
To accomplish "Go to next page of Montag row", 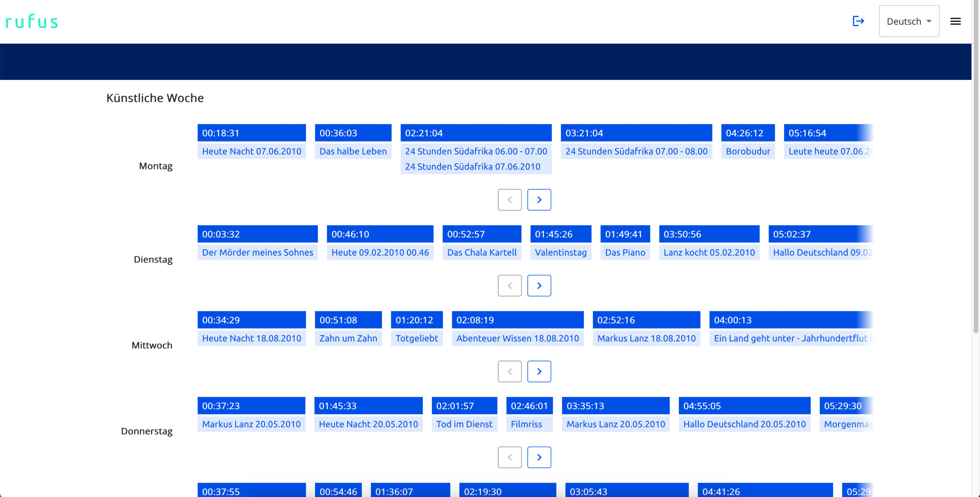I will tap(539, 200).
